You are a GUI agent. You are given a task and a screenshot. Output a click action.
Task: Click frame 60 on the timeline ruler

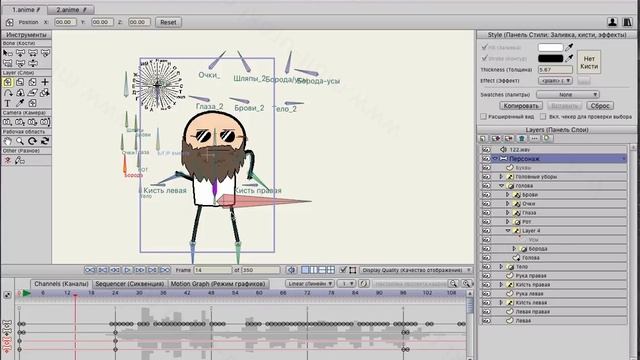tap(259, 293)
